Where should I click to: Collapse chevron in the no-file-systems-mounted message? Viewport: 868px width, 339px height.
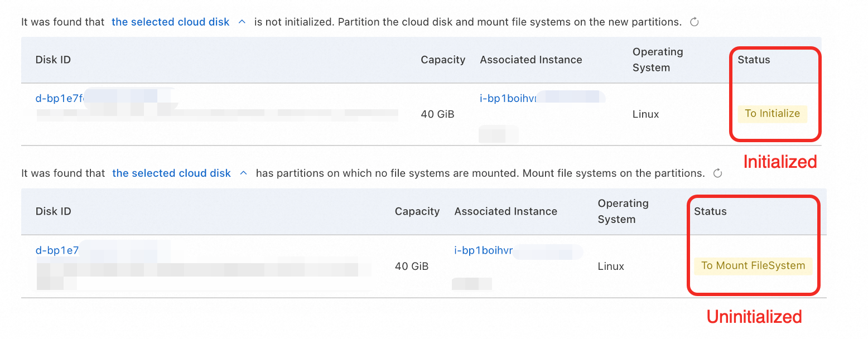[243, 173]
